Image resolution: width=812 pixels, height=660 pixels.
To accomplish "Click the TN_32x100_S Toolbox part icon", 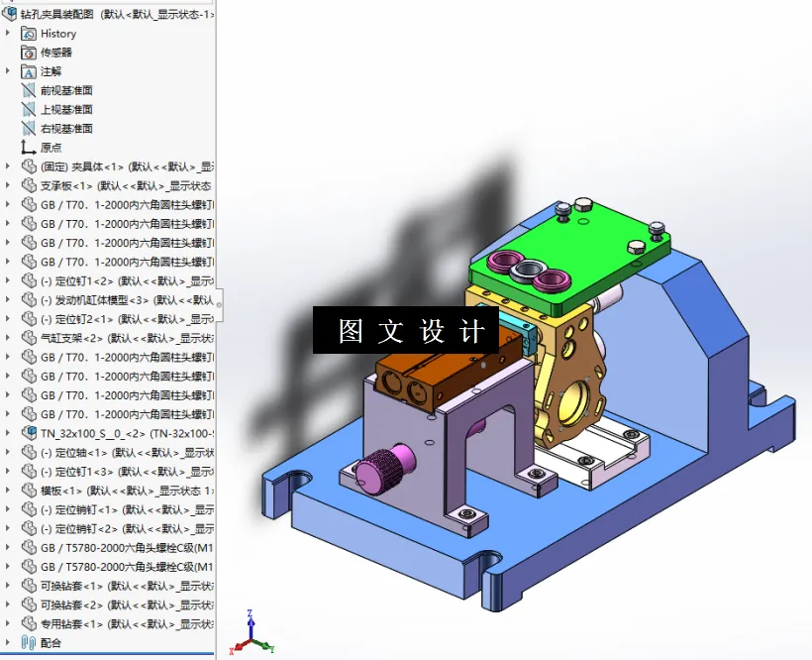I will click(28, 432).
